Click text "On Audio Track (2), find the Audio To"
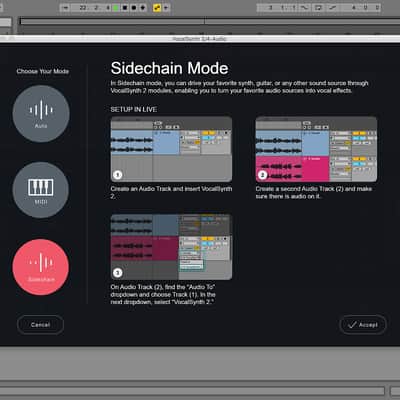The image size is (400, 400). pos(163,287)
